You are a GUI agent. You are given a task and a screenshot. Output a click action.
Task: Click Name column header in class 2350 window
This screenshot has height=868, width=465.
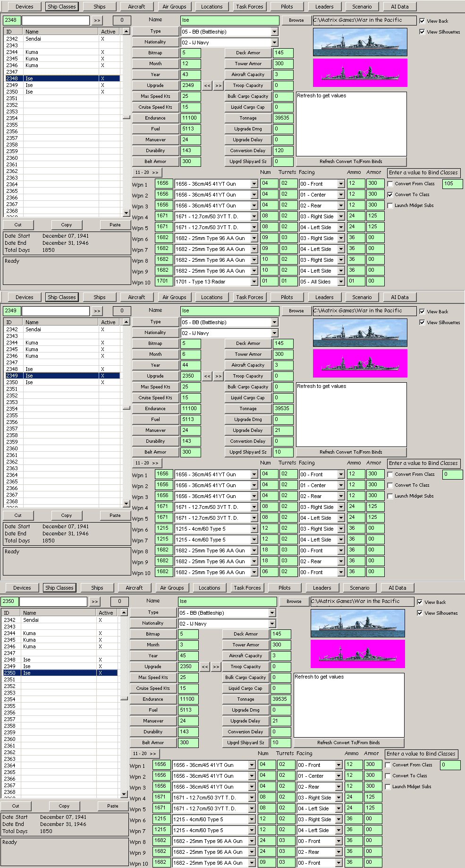click(59, 613)
